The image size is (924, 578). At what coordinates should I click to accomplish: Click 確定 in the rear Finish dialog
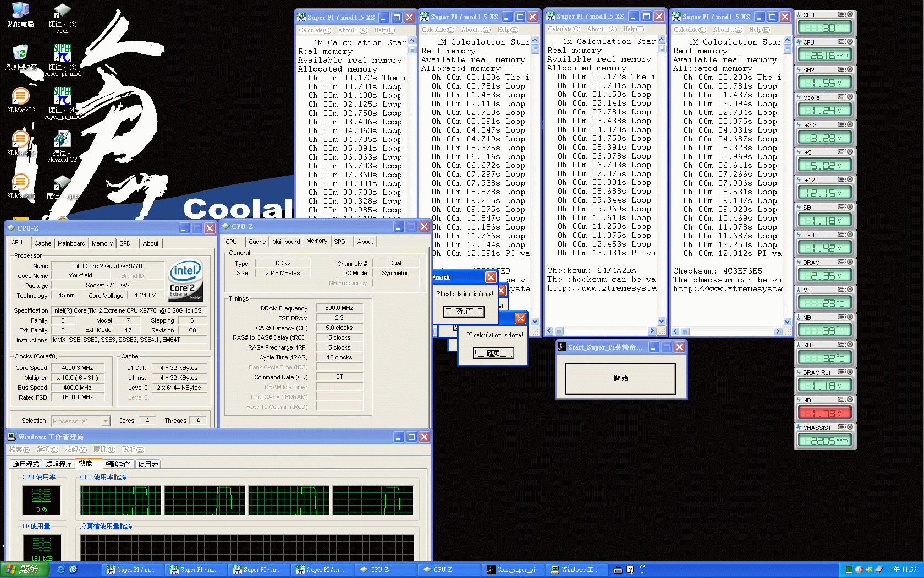(464, 312)
